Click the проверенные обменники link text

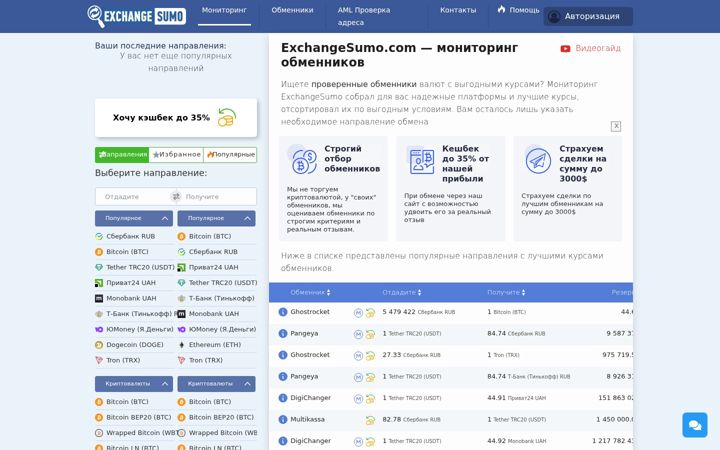point(364,84)
